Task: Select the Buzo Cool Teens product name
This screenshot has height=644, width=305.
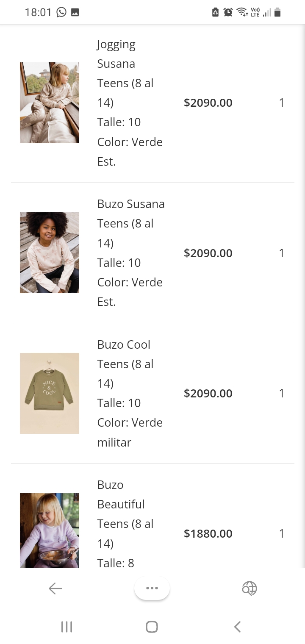Action: (x=125, y=364)
